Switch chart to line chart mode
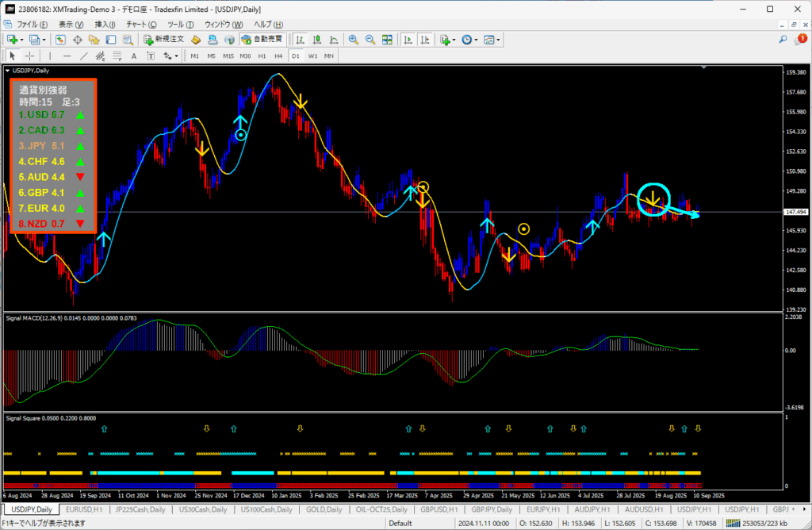 coord(334,40)
